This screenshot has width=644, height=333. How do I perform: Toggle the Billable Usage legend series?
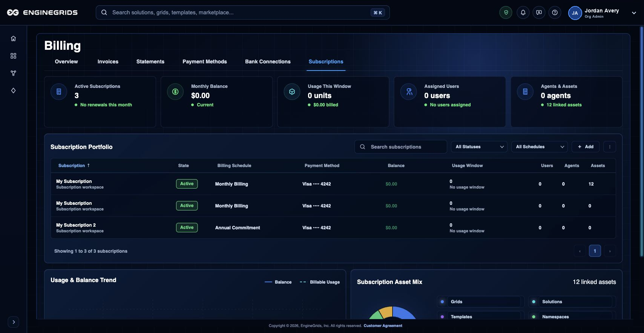[x=320, y=282]
